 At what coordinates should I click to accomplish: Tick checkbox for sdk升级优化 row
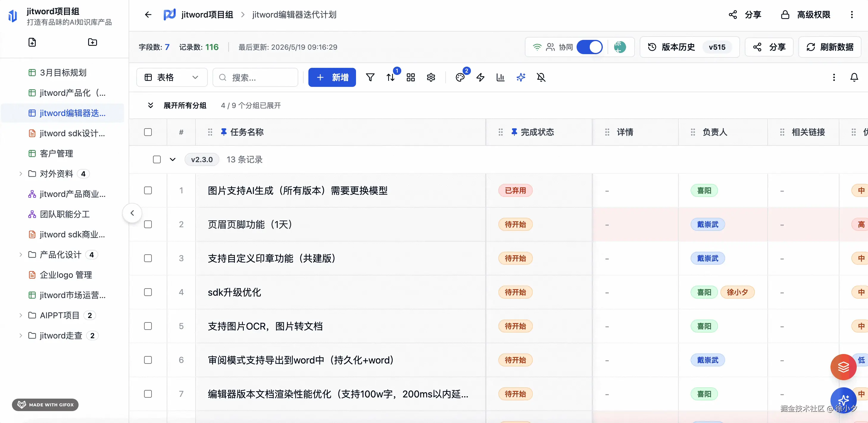coord(148,292)
